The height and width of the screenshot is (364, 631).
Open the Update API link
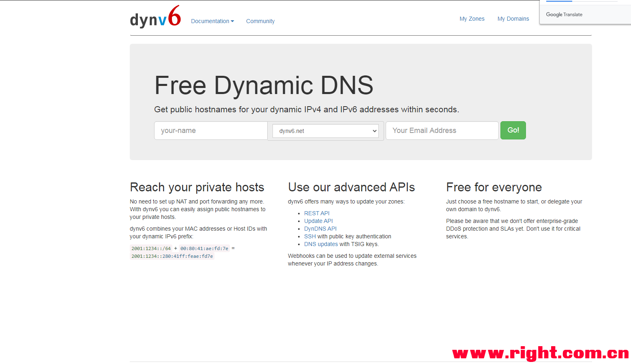[318, 221]
